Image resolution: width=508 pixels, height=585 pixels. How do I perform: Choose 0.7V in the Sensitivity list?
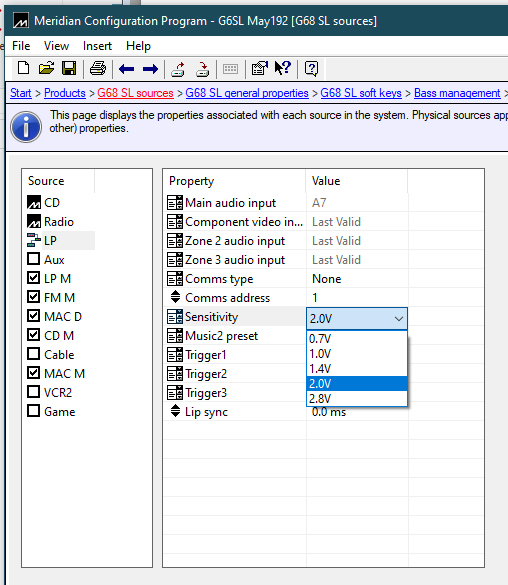click(x=357, y=339)
